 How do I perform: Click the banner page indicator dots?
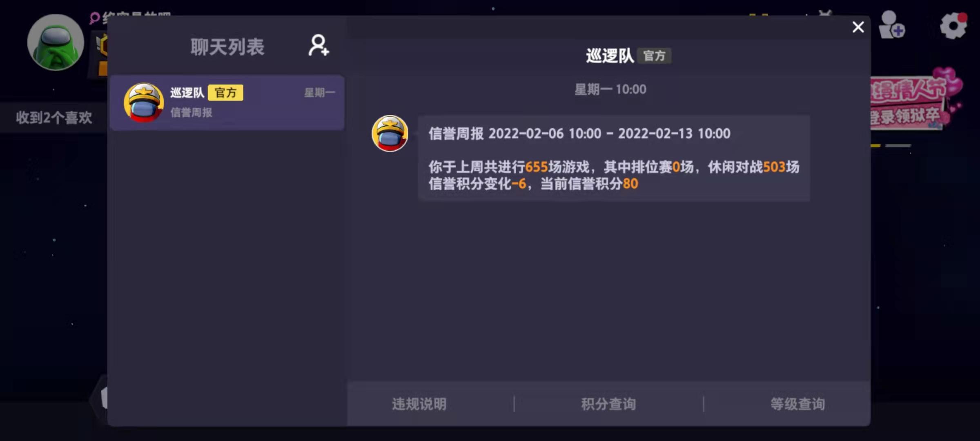(891, 145)
